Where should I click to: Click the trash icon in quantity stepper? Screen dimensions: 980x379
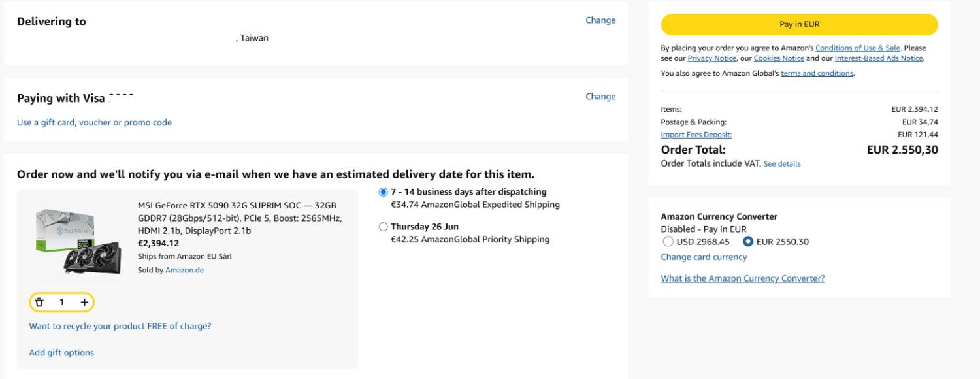pyautogui.click(x=39, y=302)
